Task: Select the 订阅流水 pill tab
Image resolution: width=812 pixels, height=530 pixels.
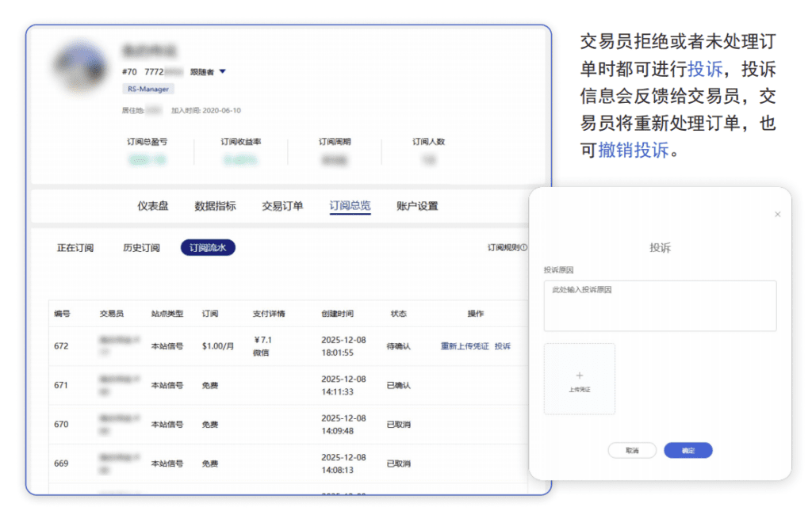Action: [208, 248]
